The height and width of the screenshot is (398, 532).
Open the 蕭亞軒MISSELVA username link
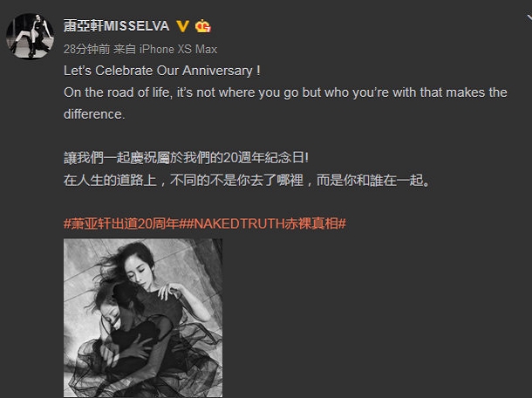point(116,26)
